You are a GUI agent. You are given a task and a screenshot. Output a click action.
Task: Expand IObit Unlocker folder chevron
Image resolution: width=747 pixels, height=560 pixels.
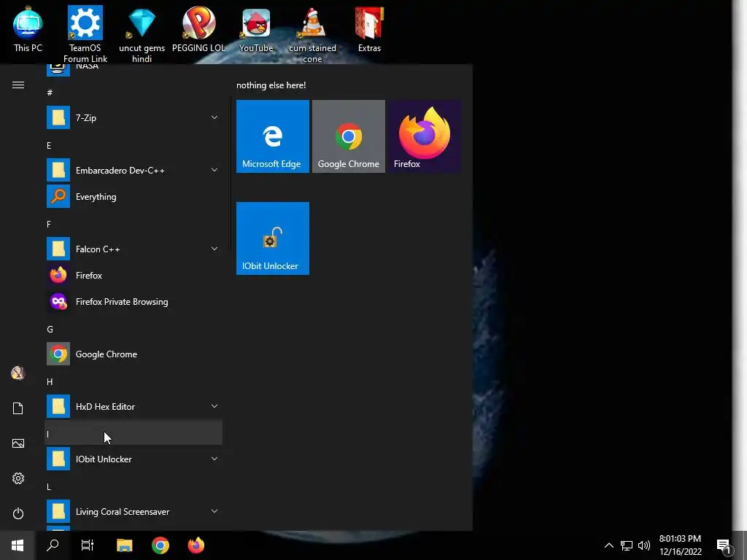click(x=214, y=459)
